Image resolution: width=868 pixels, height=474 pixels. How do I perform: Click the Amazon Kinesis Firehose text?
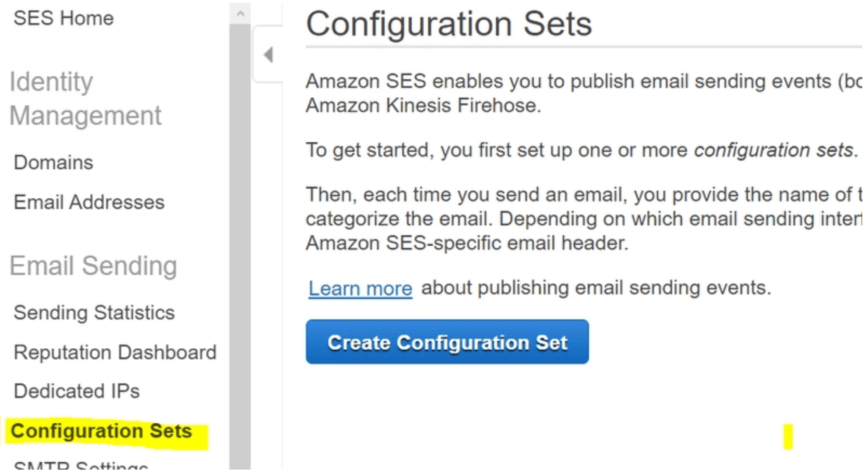423,106
